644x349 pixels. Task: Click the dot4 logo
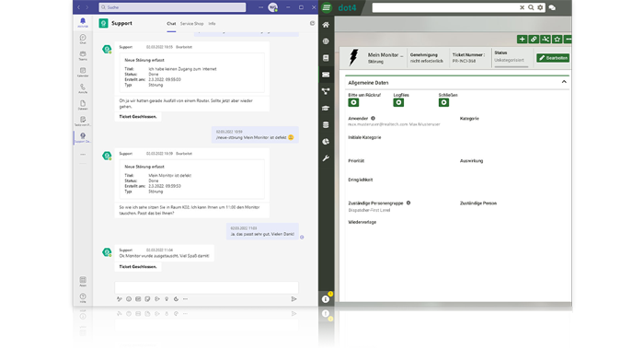coord(347,7)
